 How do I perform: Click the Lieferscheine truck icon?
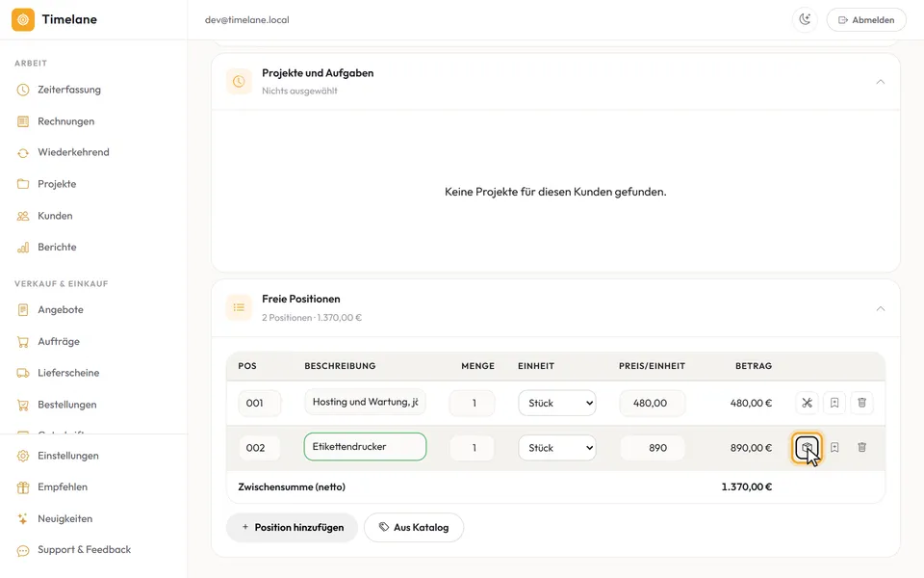coord(23,373)
